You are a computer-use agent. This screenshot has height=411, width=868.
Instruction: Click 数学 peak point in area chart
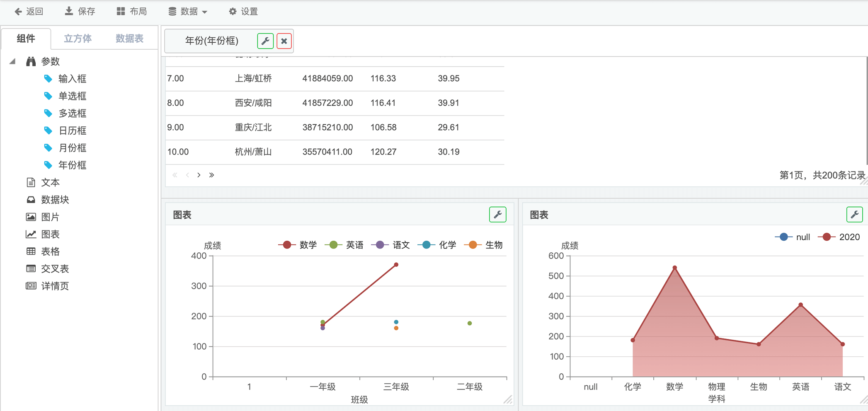pos(675,268)
